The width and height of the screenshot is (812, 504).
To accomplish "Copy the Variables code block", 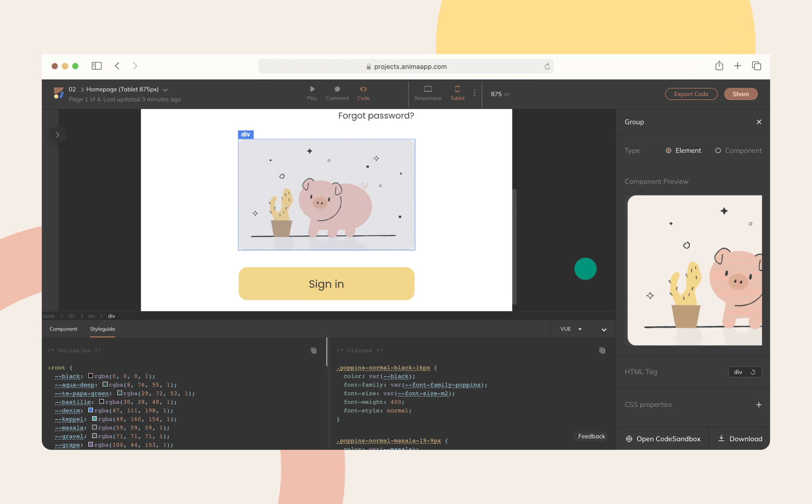I will pyautogui.click(x=313, y=351).
